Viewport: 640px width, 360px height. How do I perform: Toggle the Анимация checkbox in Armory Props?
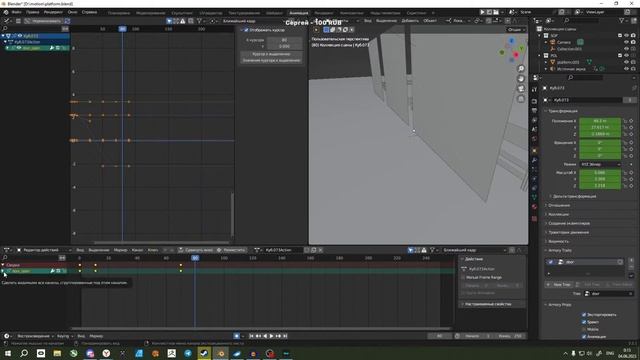tap(584, 337)
